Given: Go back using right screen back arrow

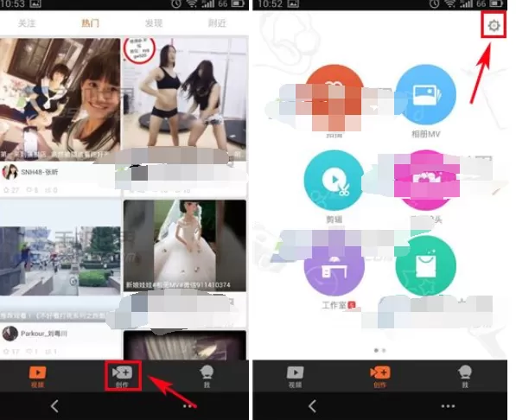Looking at the screenshot, I should (x=312, y=406).
